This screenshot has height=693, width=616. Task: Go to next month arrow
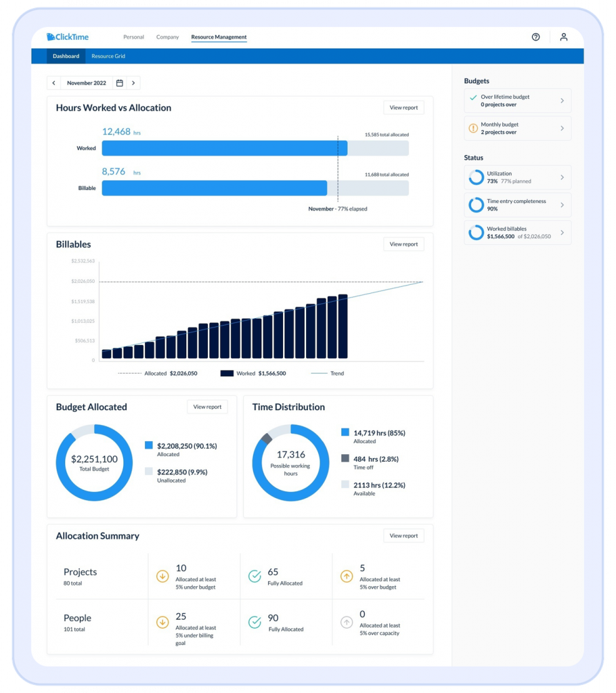(133, 83)
